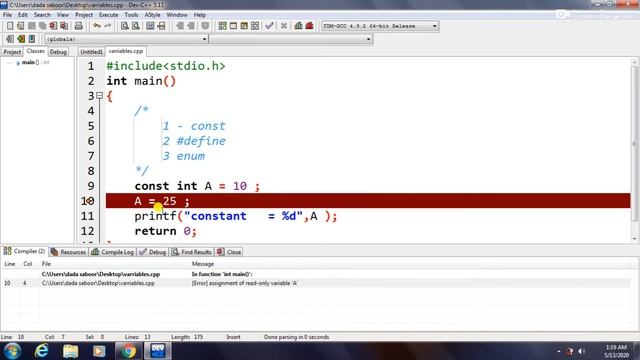Screen dimensions: 640x360
Task: Collapse the code fold at line 3
Action: pyautogui.click(x=100, y=96)
